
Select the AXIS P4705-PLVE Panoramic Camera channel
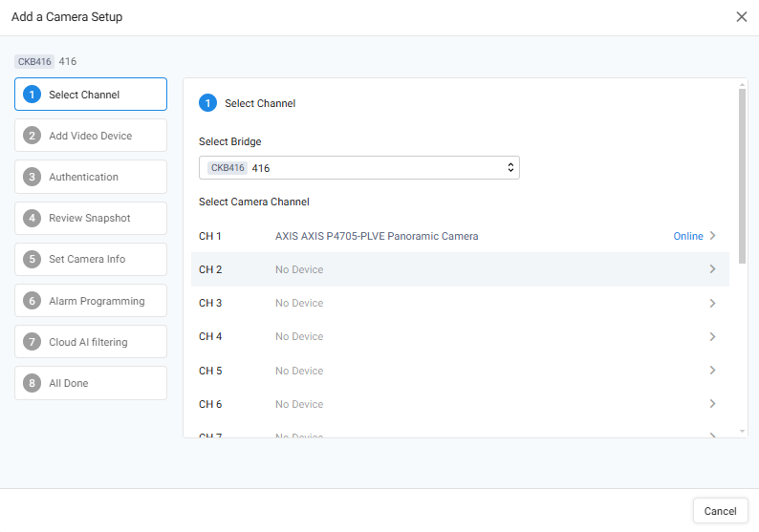click(x=377, y=236)
